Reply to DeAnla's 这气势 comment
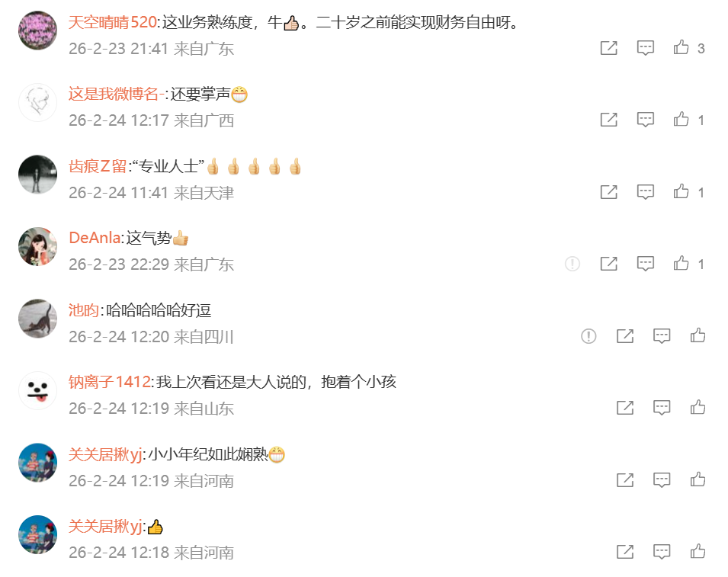The image size is (728, 577). [646, 264]
